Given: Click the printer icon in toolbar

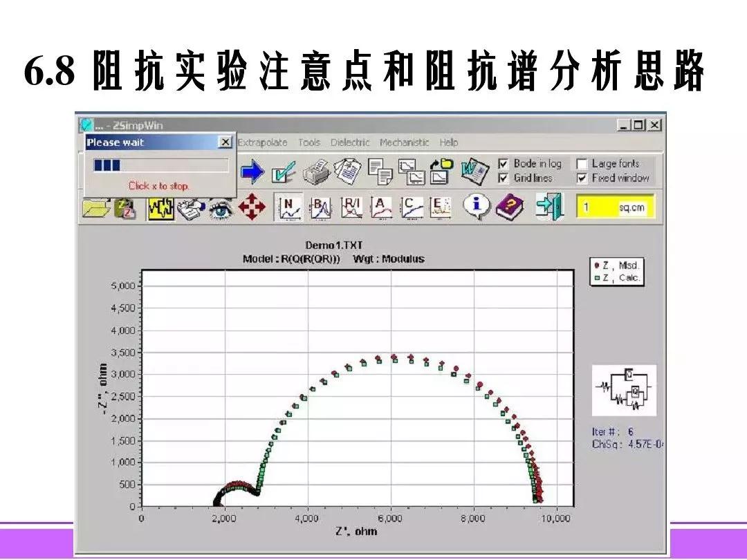Looking at the screenshot, I should click(317, 170).
